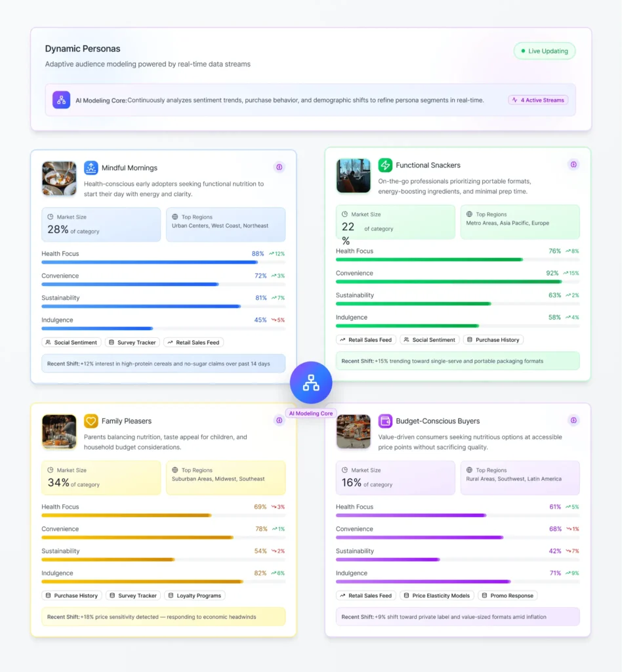Click the Market Size clock icon in Functional Snackers
The image size is (622, 672).
click(x=344, y=215)
